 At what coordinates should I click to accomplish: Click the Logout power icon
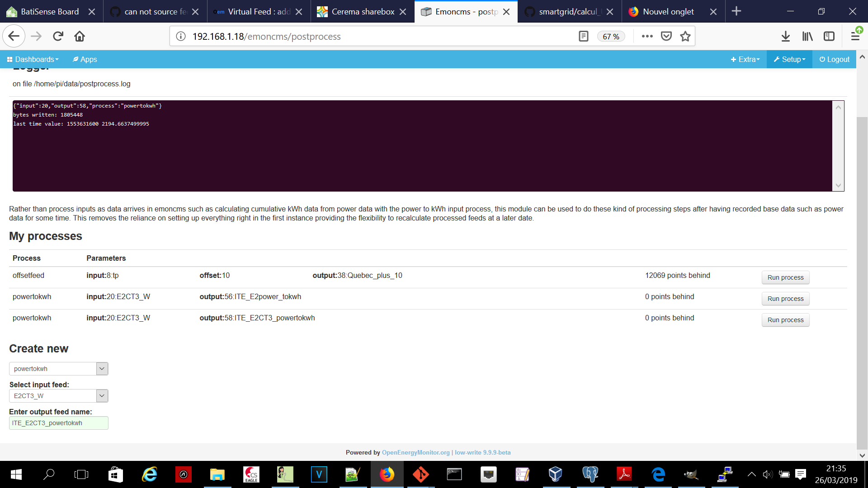(822, 59)
